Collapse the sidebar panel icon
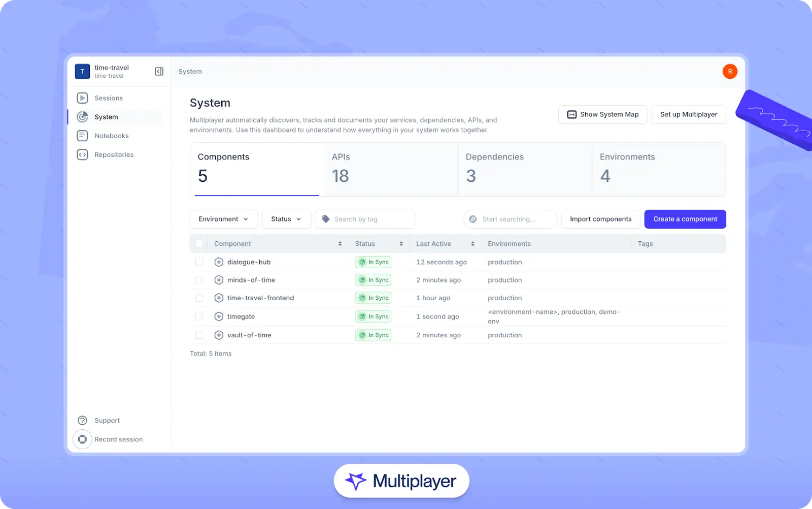 pyautogui.click(x=159, y=72)
